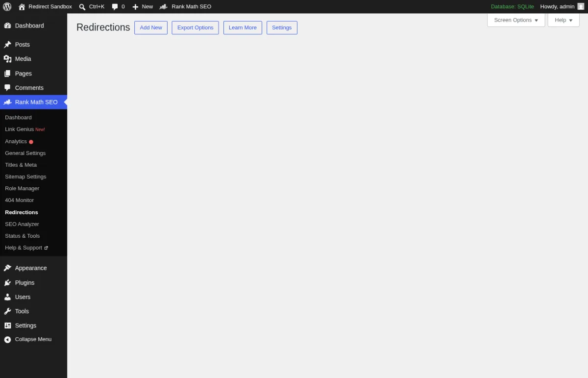Click the Posts pushpin icon

coord(7,45)
